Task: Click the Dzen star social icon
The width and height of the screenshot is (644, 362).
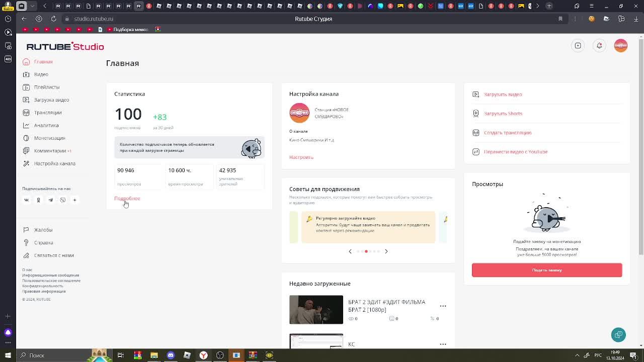Action: tap(74, 200)
